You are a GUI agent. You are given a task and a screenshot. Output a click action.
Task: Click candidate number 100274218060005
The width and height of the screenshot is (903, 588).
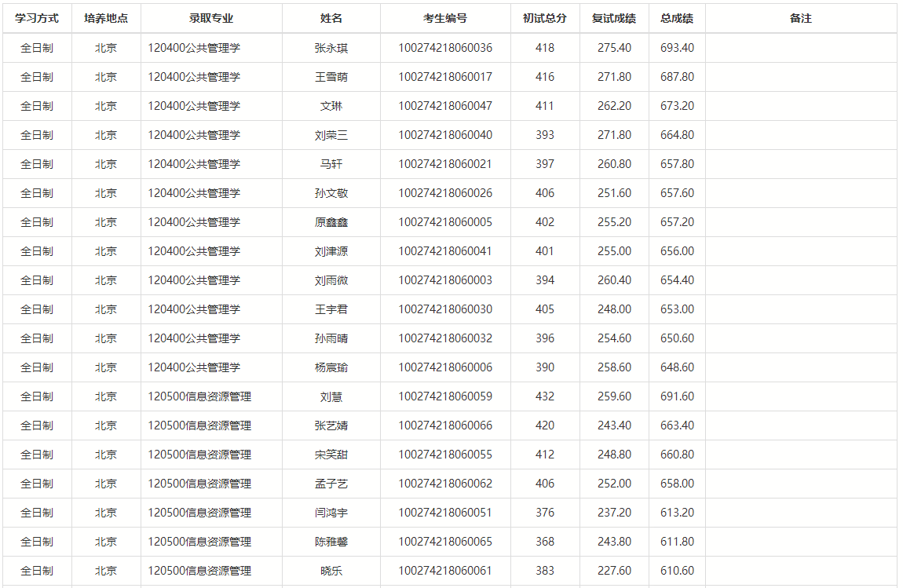445,222
